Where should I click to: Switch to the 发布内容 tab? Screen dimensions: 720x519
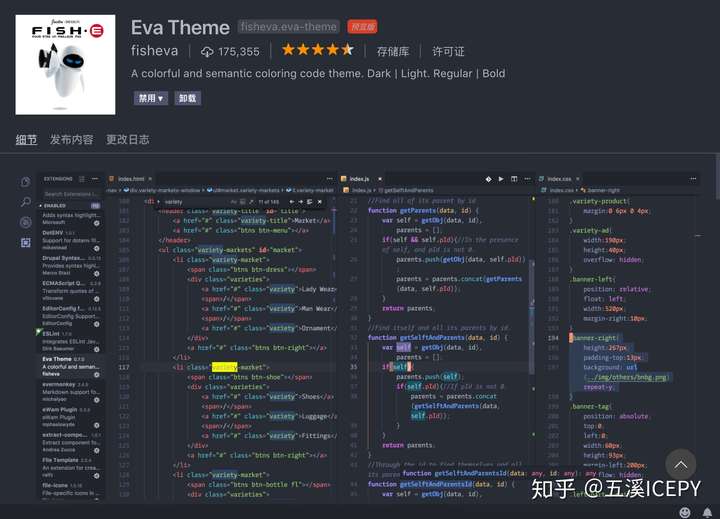pyautogui.click(x=72, y=140)
